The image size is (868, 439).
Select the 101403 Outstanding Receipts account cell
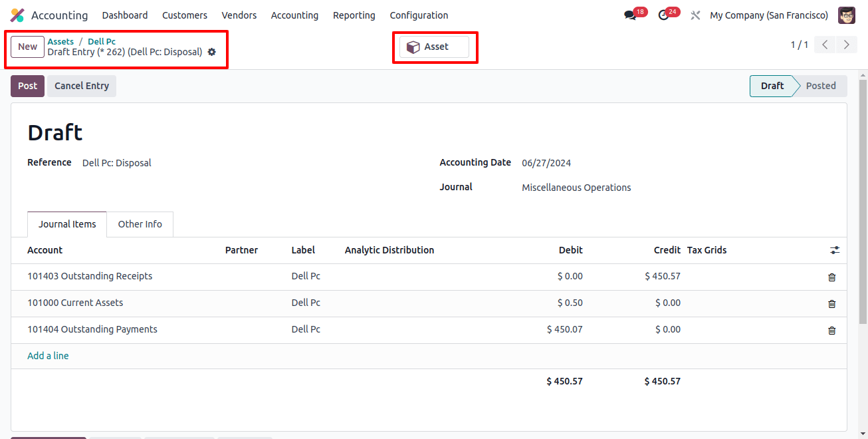click(90, 276)
